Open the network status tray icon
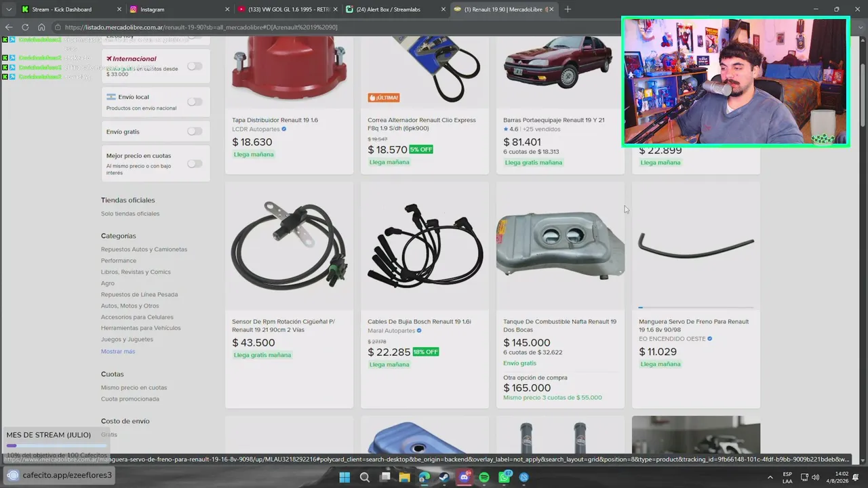The height and width of the screenshot is (488, 868). click(x=804, y=477)
